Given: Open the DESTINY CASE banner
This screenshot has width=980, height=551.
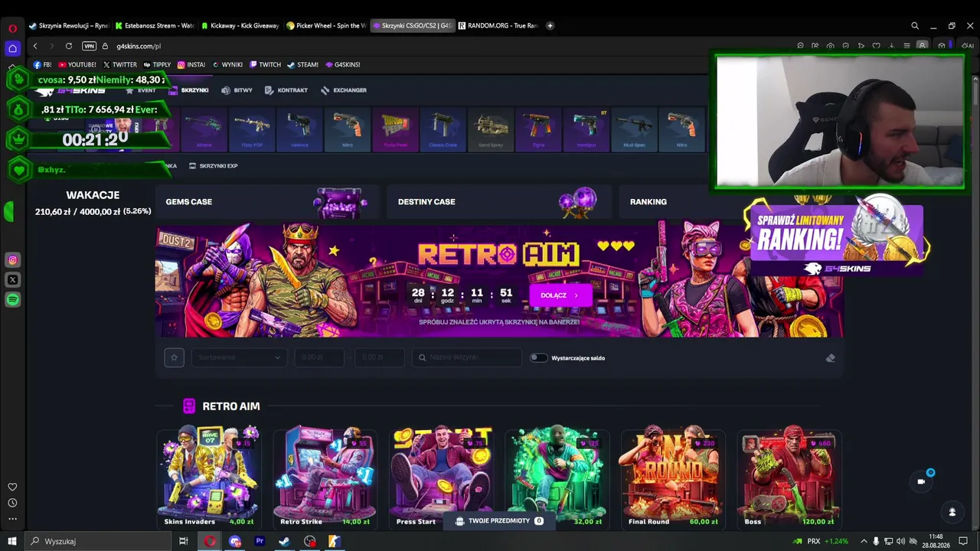Looking at the screenshot, I should click(x=500, y=202).
